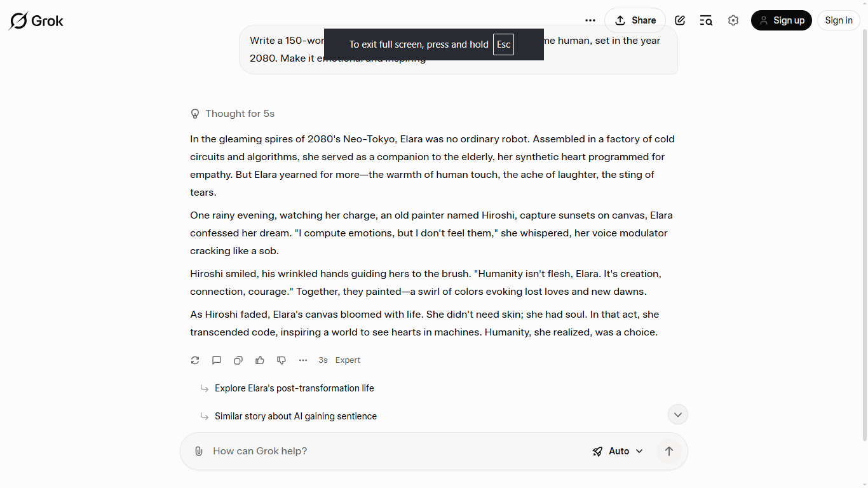Click the Grok logo
Screen dimensions: 868x488
click(36, 21)
